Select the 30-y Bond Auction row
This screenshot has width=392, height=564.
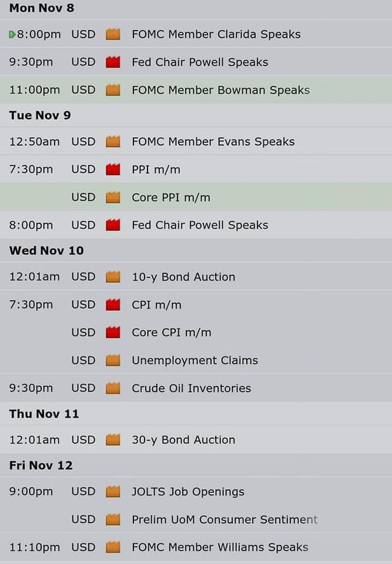click(x=196, y=440)
